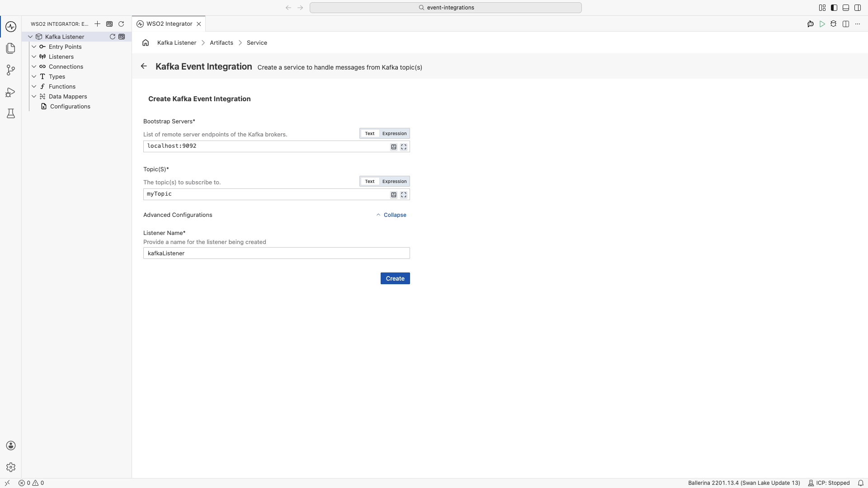Expand the Data Mappers node
The width and height of the screenshot is (868, 488).
(x=34, y=96)
